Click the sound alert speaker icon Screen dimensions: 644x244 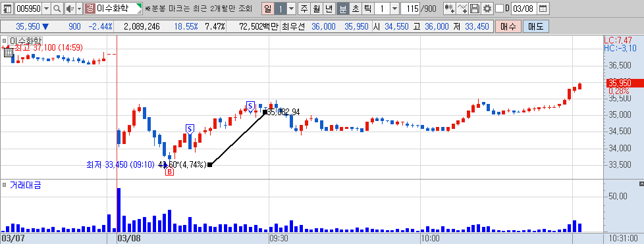click(70, 8)
